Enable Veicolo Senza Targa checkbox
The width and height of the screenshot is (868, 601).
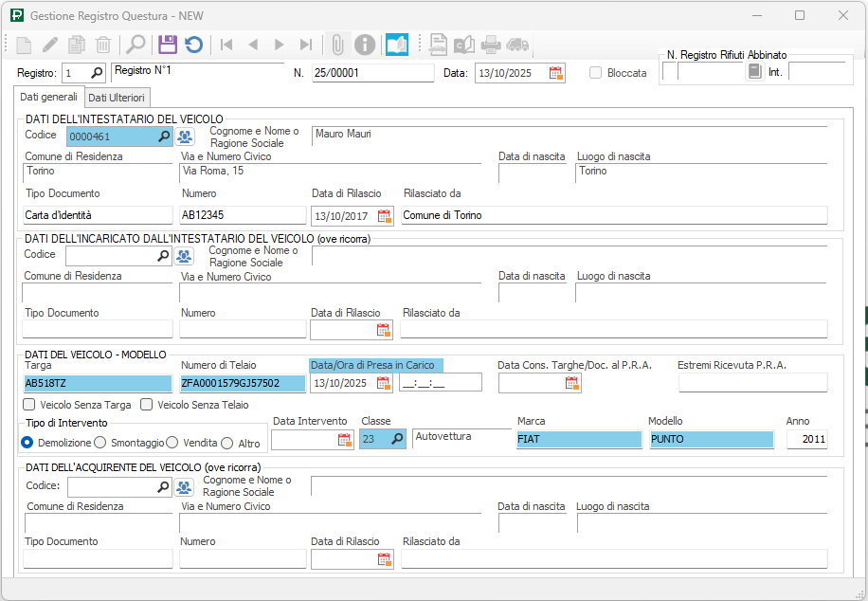[x=29, y=405]
